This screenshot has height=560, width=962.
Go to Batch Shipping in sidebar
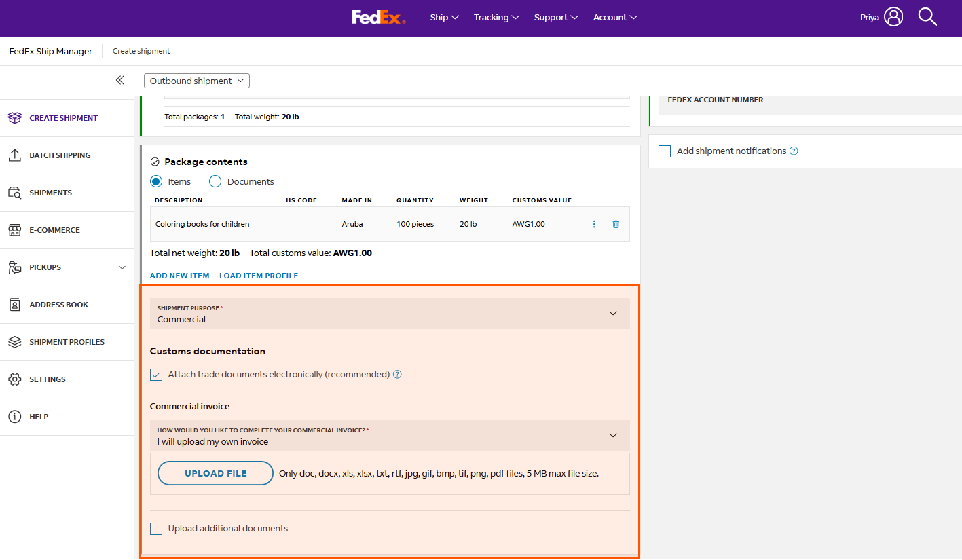coord(60,155)
